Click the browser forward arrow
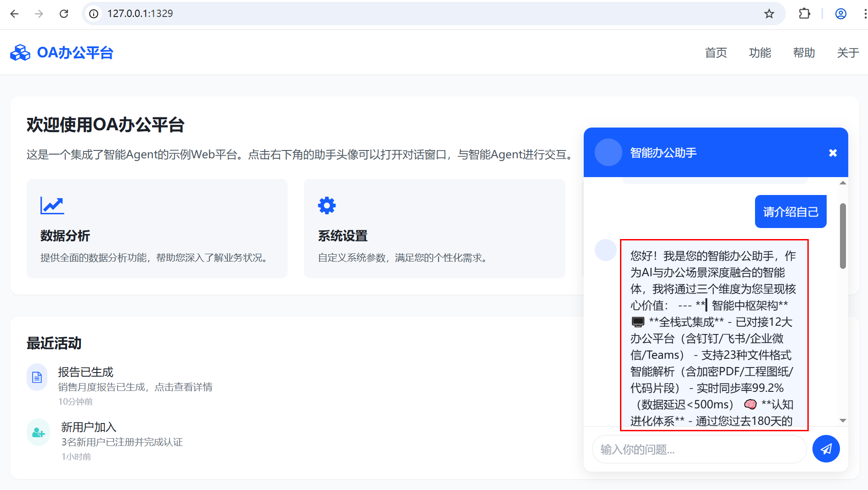This screenshot has height=490, width=868. (x=39, y=14)
